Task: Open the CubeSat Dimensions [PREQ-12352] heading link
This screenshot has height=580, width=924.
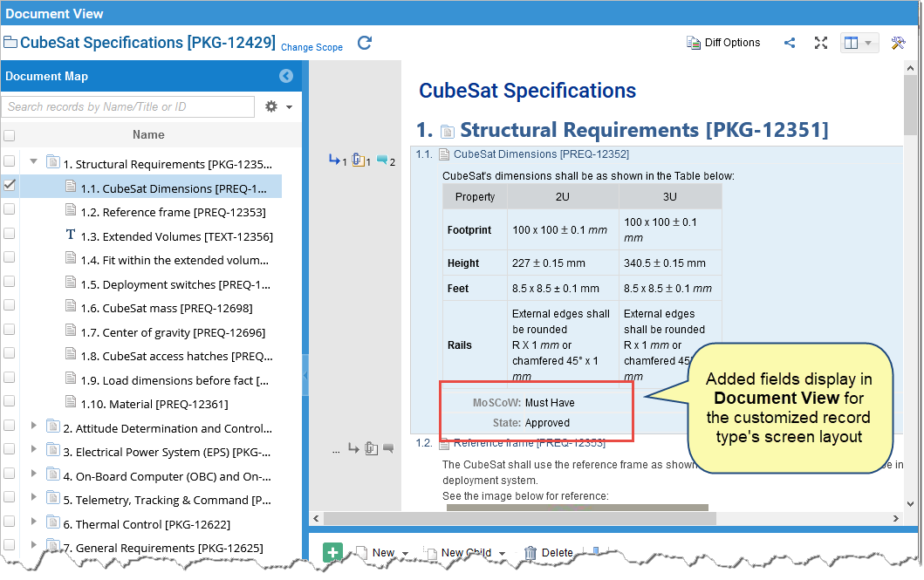Action: click(541, 154)
